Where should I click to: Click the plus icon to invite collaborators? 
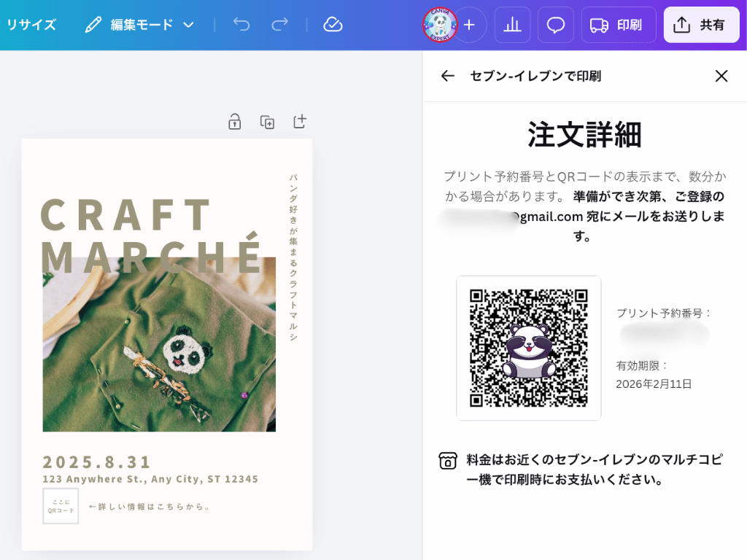(470, 24)
